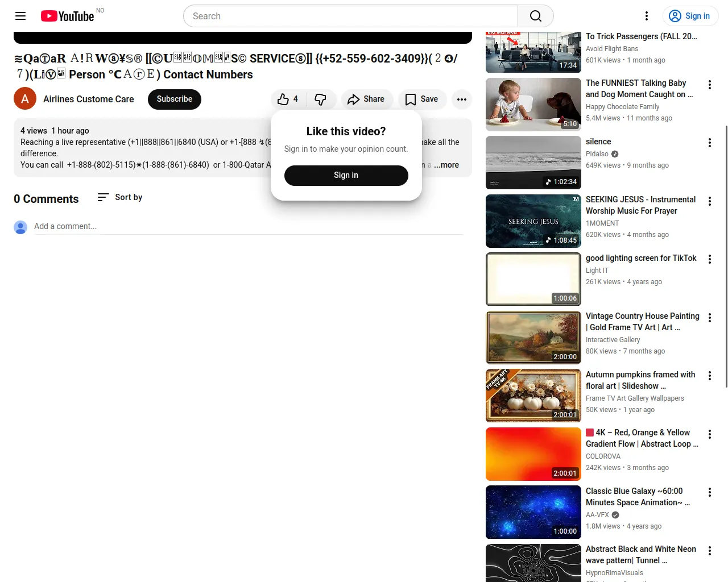Subscribe to Airlines Custome Care
The width and height of the screenshot is (728, 582).
[x=174, y=99]
